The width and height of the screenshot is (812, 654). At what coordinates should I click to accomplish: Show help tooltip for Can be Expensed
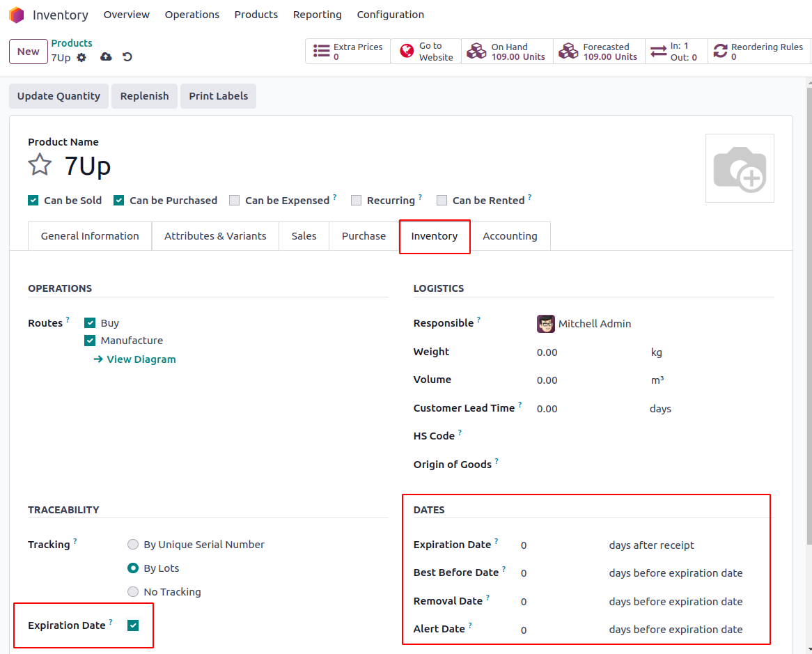[x=334, y=197]
